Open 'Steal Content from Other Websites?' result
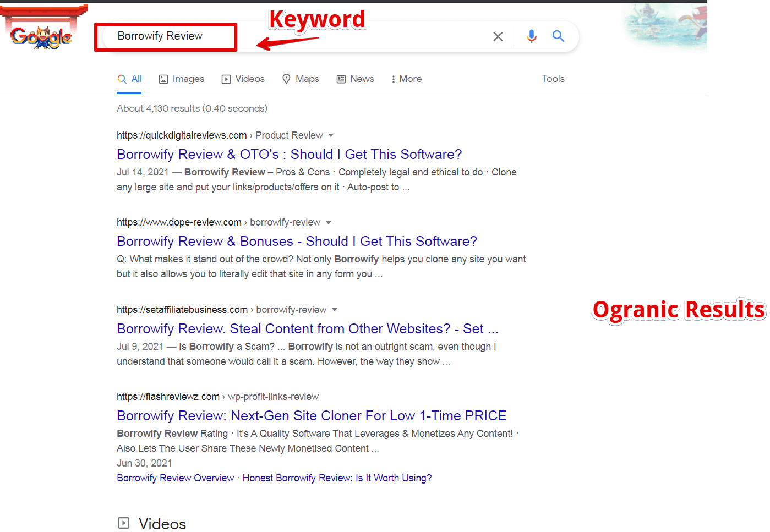 [x=308, y=329]
